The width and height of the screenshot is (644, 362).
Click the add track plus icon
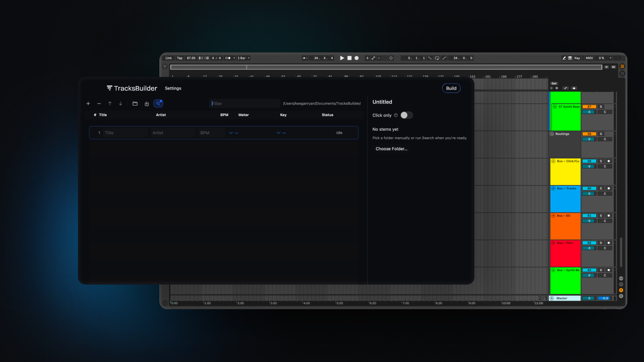88,104
